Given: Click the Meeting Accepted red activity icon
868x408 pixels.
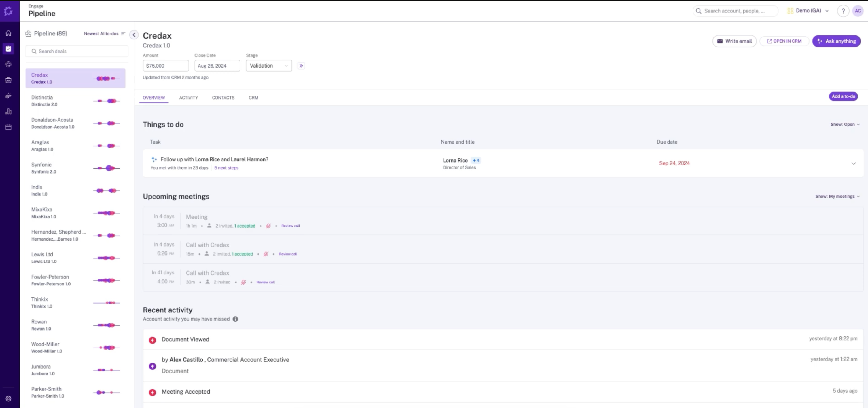Looking at the screenshot, I should click(x=152, y=392).
